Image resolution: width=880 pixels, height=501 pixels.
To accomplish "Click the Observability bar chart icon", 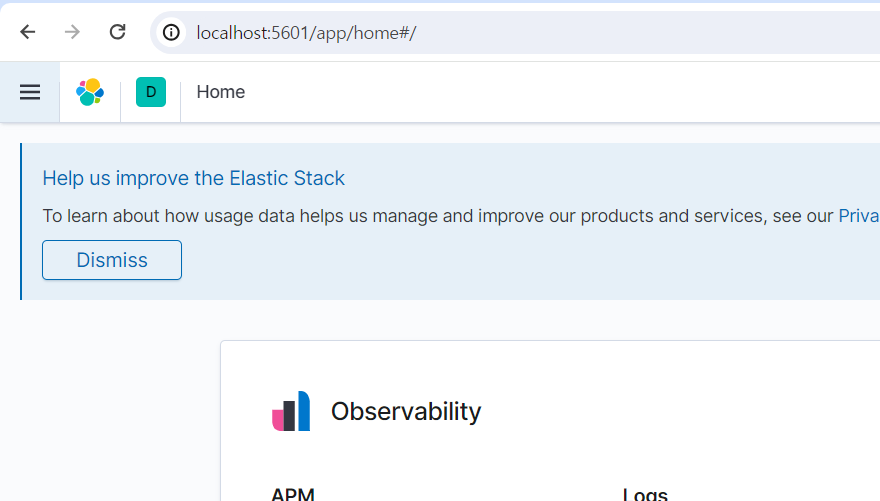I will click(x=291, y=411).
